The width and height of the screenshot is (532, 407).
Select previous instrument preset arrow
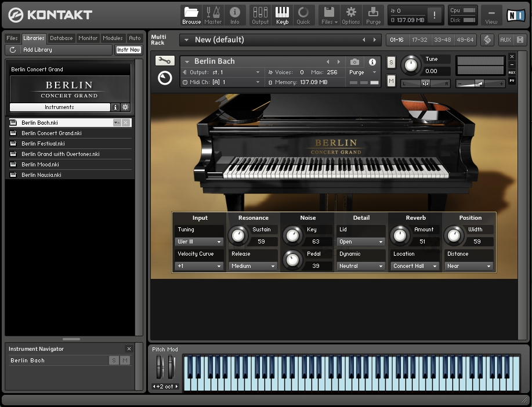328,61
